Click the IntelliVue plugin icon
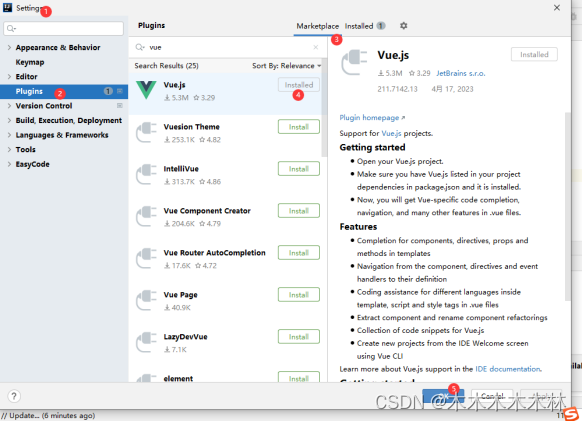The height and width of the screenshot is (421, 582). click(146, 174)
